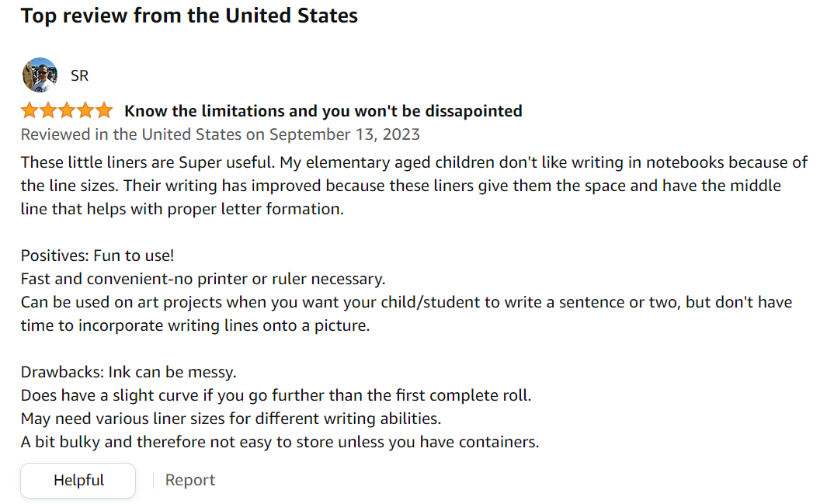Click the "May need various liner sizes" line

coord(231,419)
